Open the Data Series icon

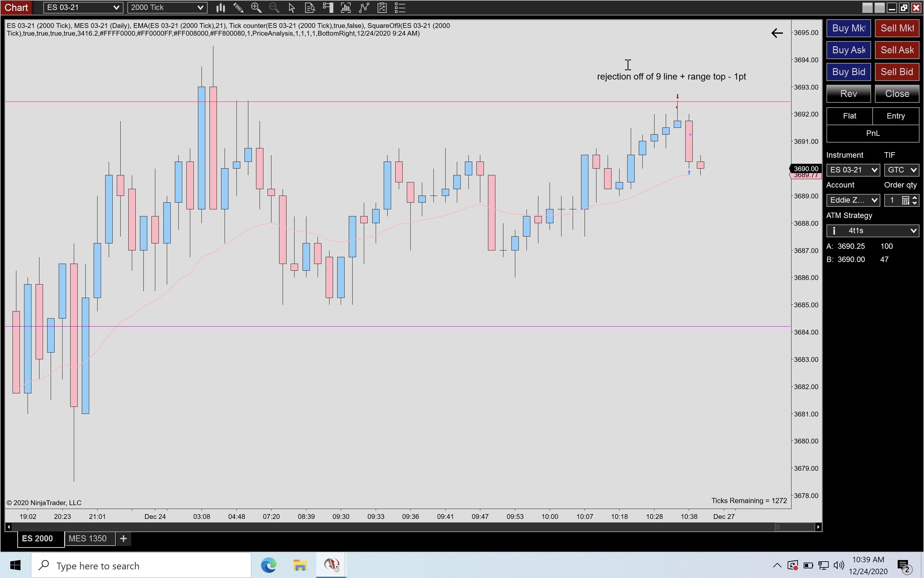[346, 8]
